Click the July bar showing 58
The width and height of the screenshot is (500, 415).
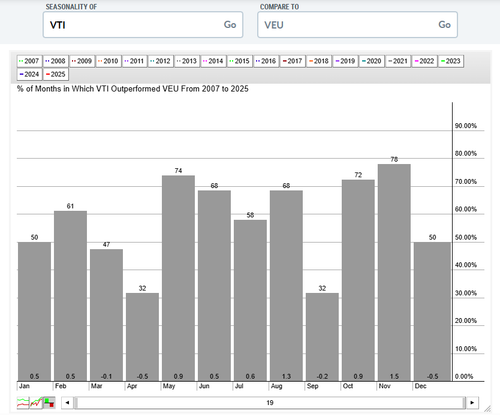click(x=250, y=300)
